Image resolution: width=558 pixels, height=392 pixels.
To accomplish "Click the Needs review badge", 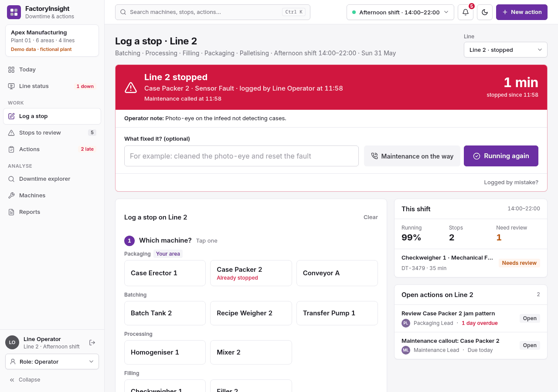I will coord(519,263).
